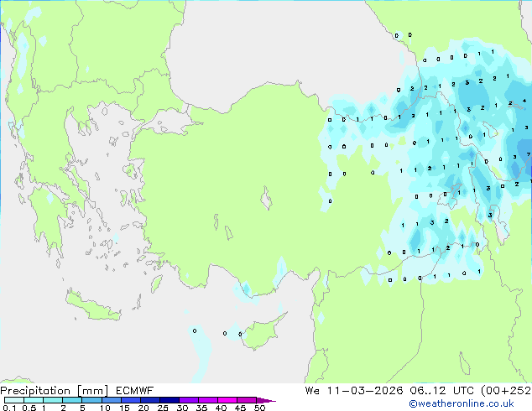Click Crete island on the map
This screenshot has height=411, width=532.
[93, 307]
